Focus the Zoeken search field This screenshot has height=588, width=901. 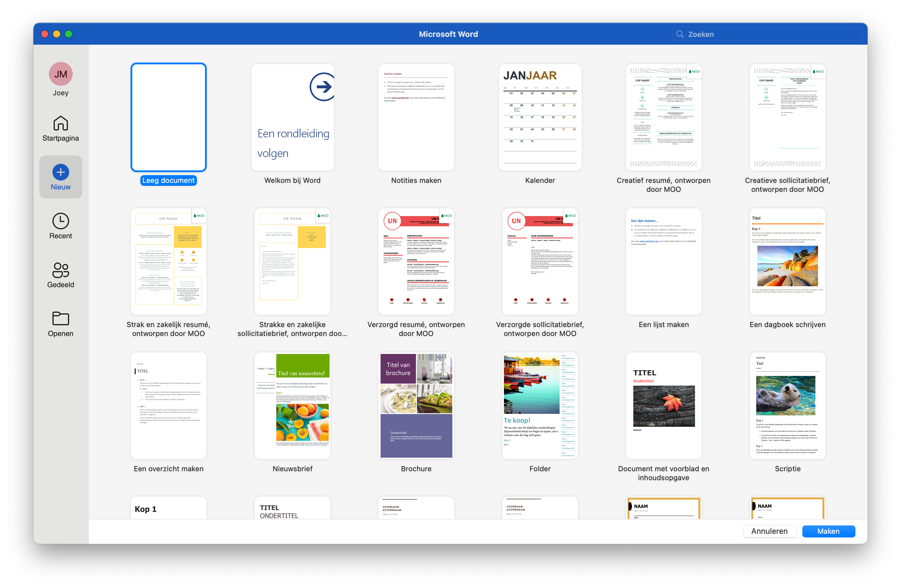(767, 34)
